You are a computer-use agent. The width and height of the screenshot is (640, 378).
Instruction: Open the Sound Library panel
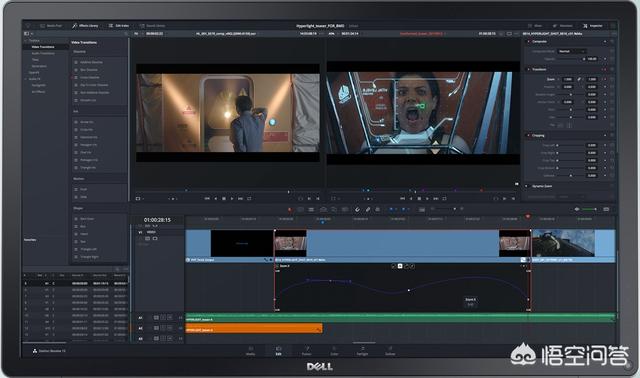tap(152, 26)
